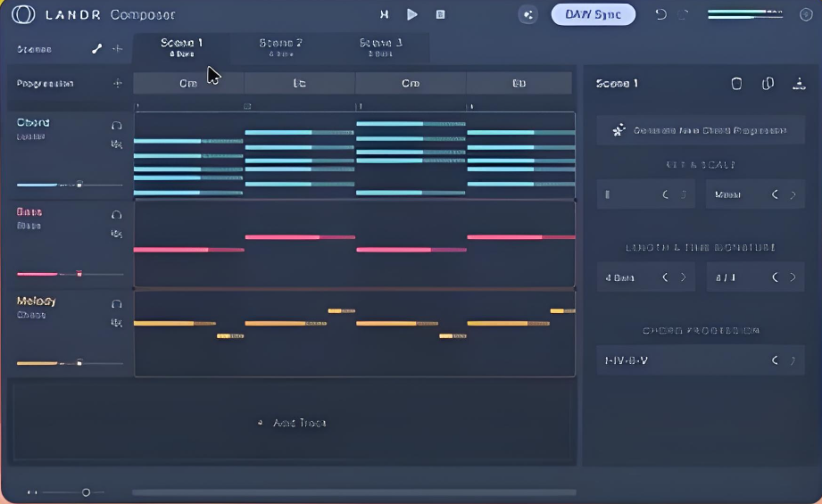Increase scene length from 4 Bars

684,277
